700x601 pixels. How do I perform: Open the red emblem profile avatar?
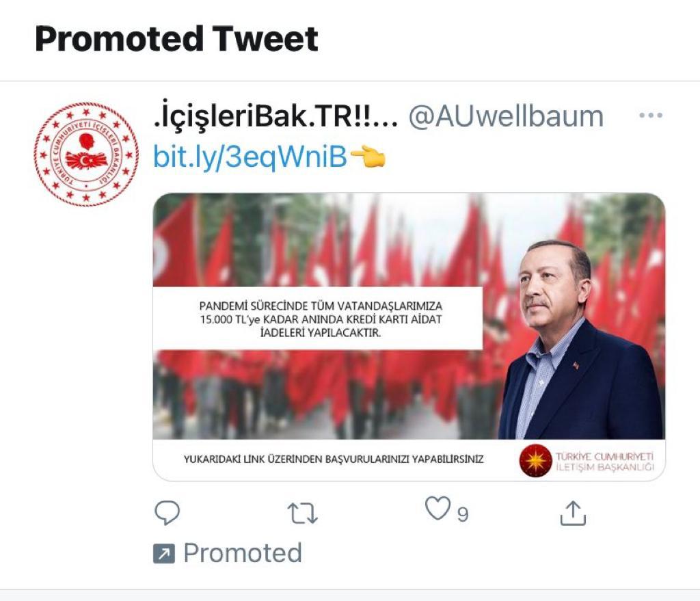(86, 154)
